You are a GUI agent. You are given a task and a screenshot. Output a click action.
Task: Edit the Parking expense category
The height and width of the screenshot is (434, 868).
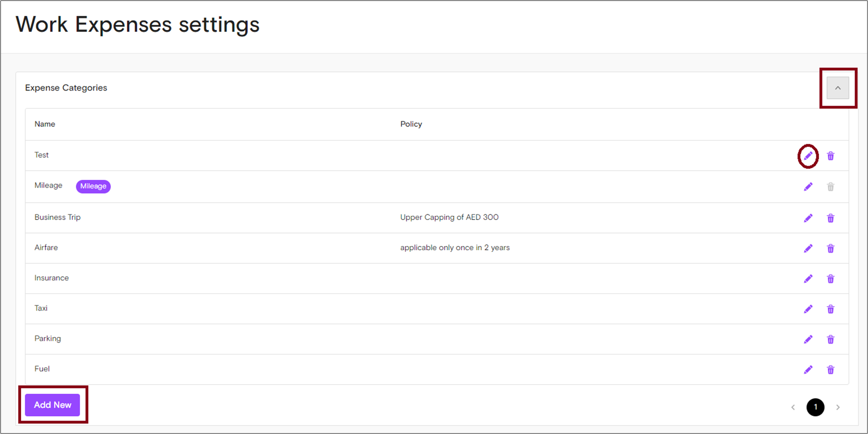point(808,339)
